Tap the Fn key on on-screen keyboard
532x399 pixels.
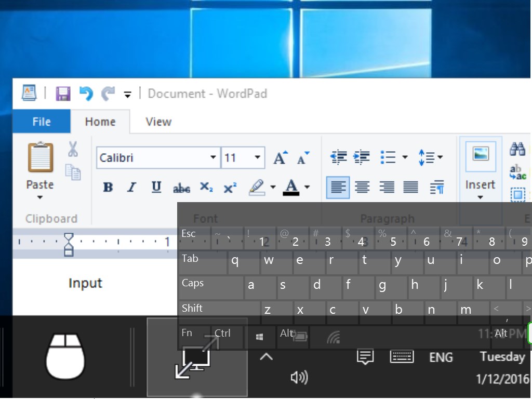[194, 337]
